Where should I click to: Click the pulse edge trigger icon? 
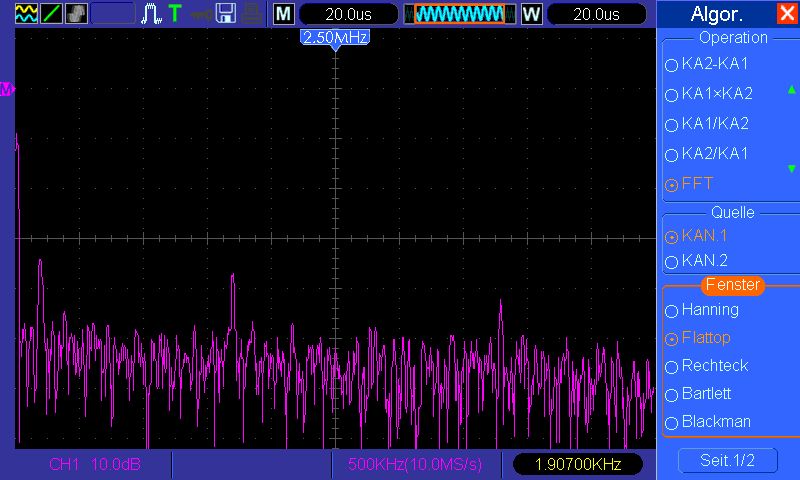click(151, 14)
